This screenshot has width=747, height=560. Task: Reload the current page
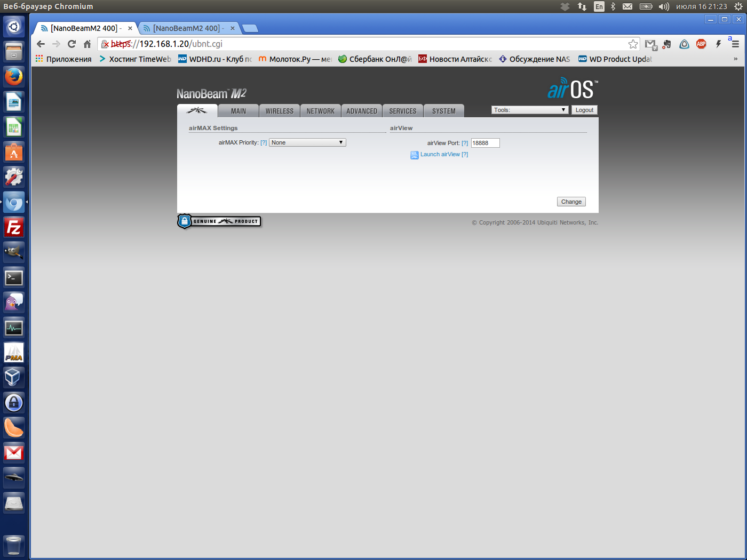click(72, 44)
